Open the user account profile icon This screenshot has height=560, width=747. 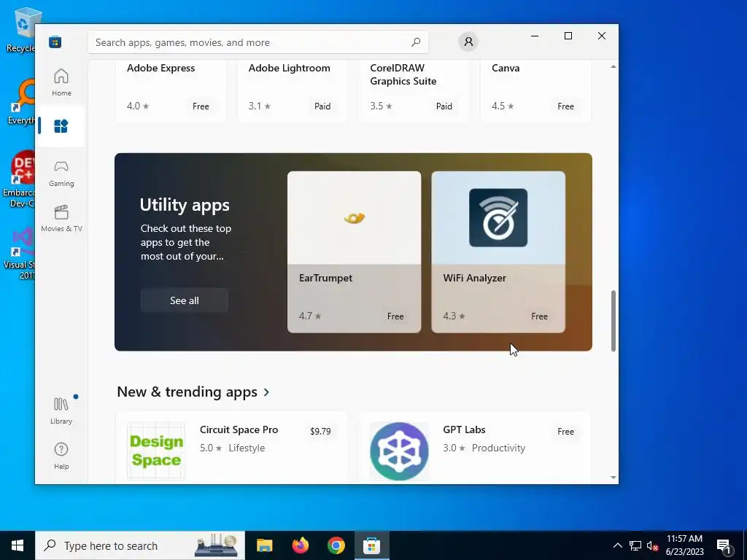pyautogui.click(x=468, y=42)
